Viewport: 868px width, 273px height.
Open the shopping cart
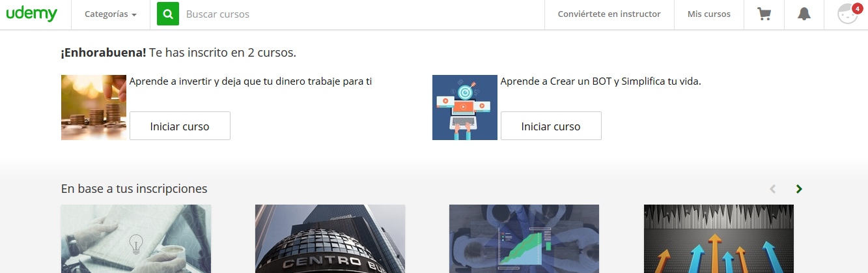tap(764, 14)
